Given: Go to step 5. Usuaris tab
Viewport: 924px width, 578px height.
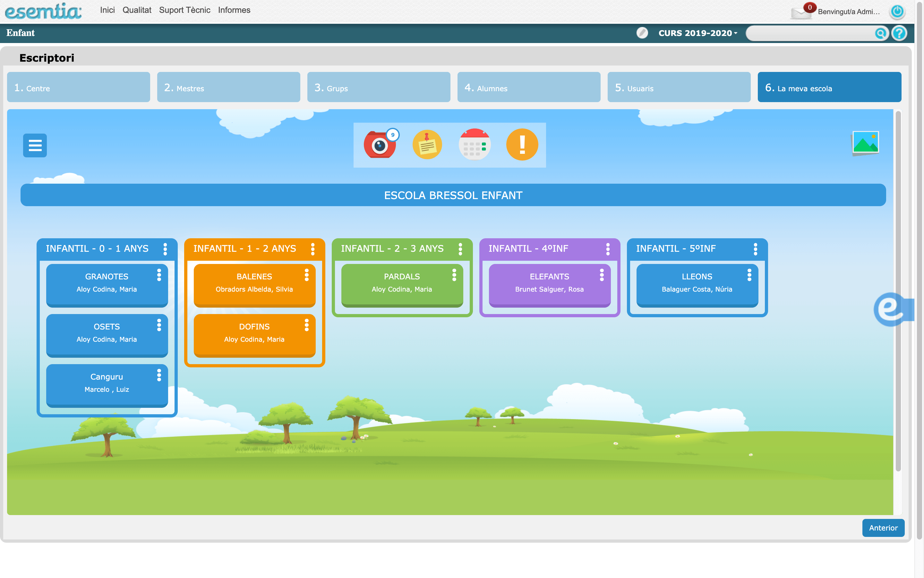Looking at the screenshot, I should click(679, 87).
